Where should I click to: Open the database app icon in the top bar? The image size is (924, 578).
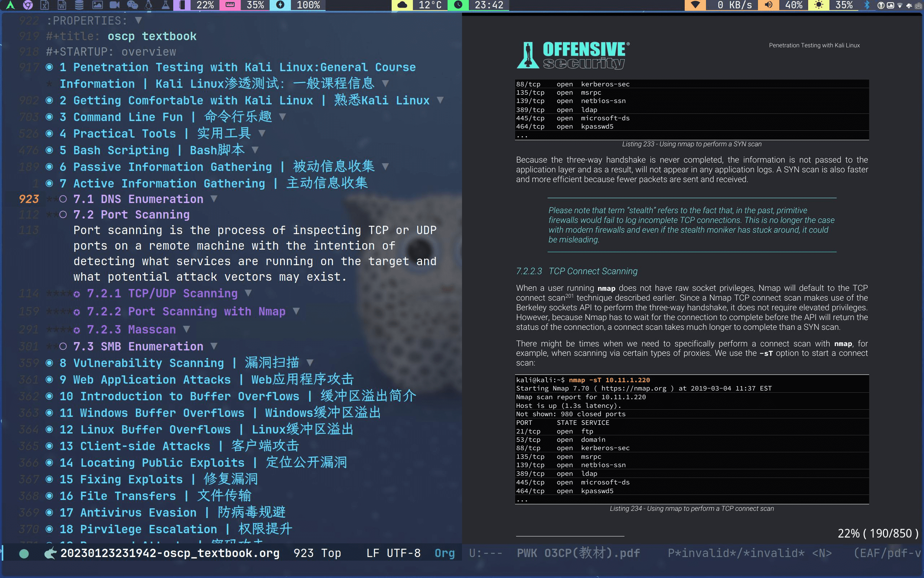point(79,5)
